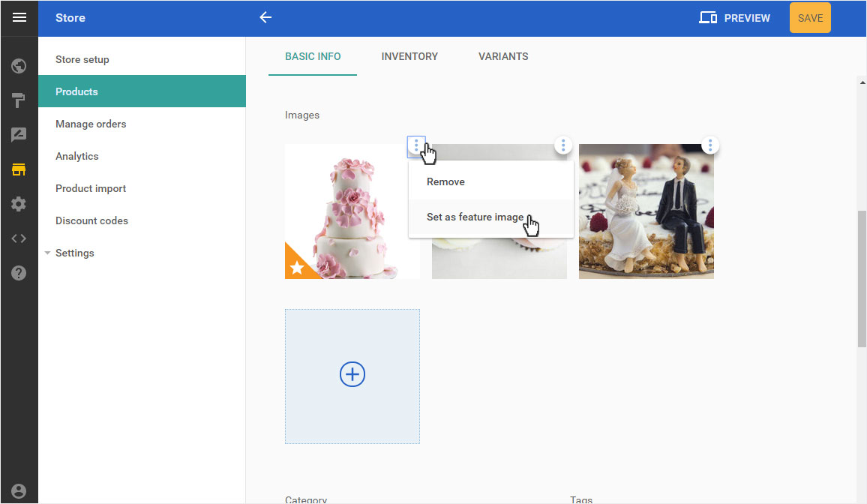
Task: Open options menu on the pink cake image
Action: tap(416, 146)
